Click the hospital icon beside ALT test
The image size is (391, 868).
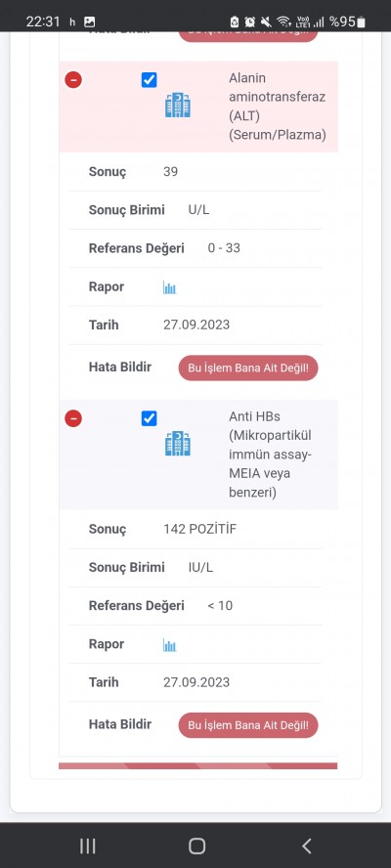point(178,106)
